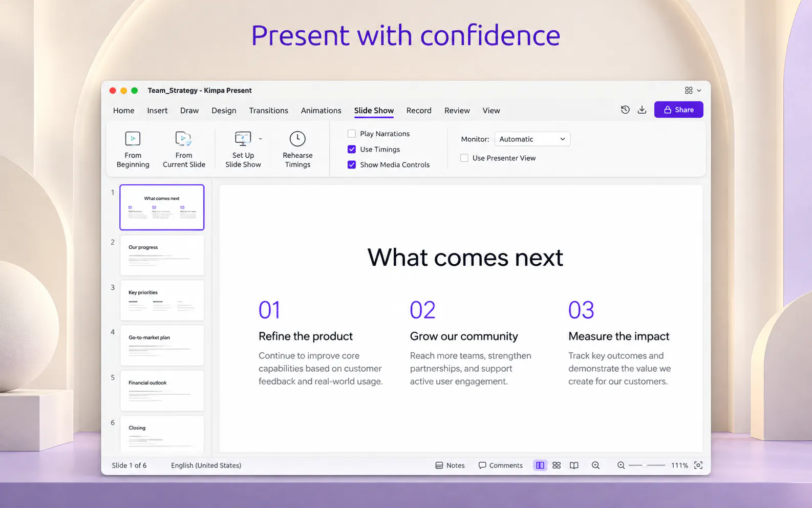The width and height of the screenshot is (812, 508).
Task: Switch to reading view icon
Action: tap(574, 465)
